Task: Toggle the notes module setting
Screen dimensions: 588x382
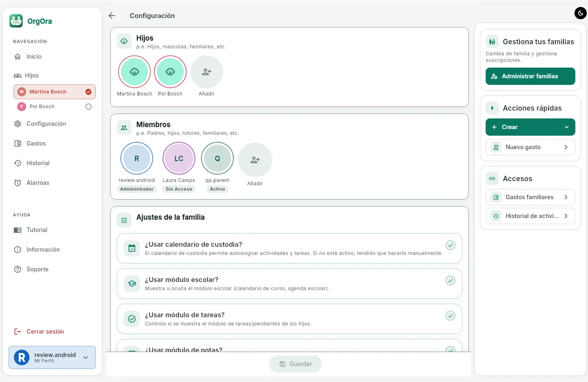Action: point(450,349)
